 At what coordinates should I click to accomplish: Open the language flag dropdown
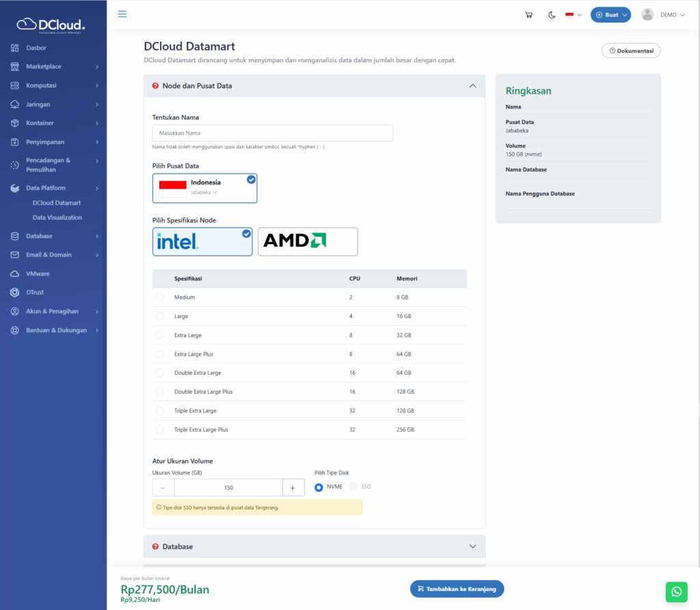[573, 15]
